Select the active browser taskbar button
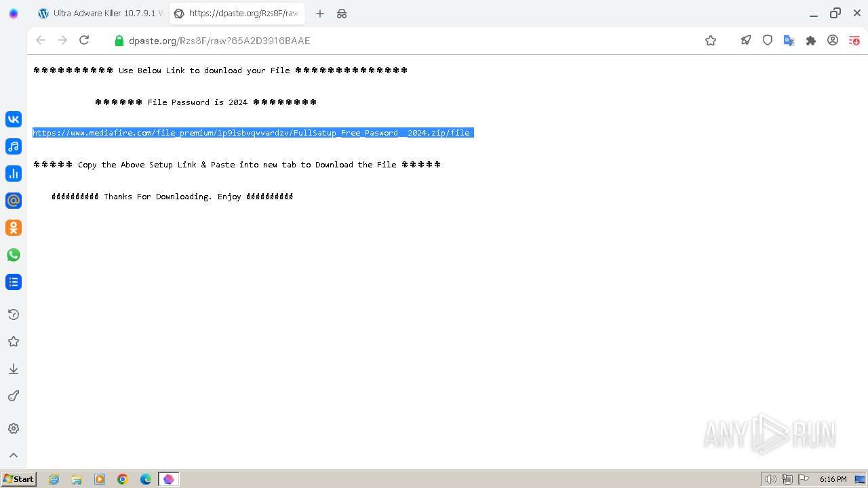Image resolution: width=868 pixels, height=488 pixels. click(x=169, y=479)
